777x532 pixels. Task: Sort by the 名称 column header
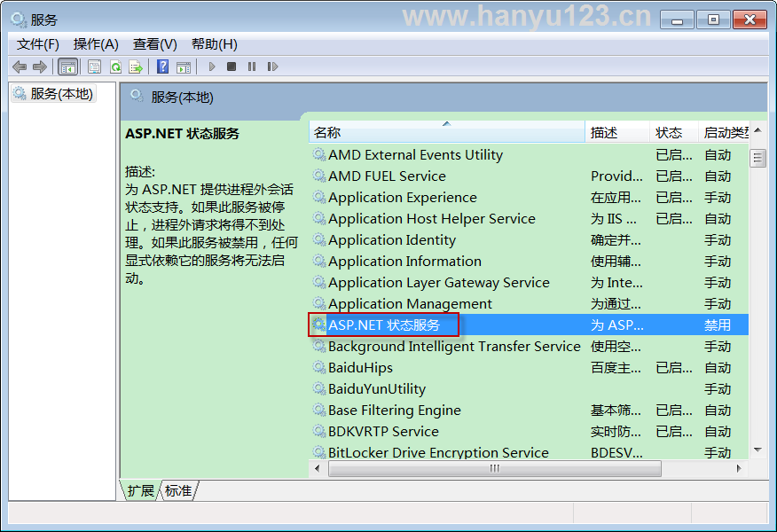click(446, 132)
